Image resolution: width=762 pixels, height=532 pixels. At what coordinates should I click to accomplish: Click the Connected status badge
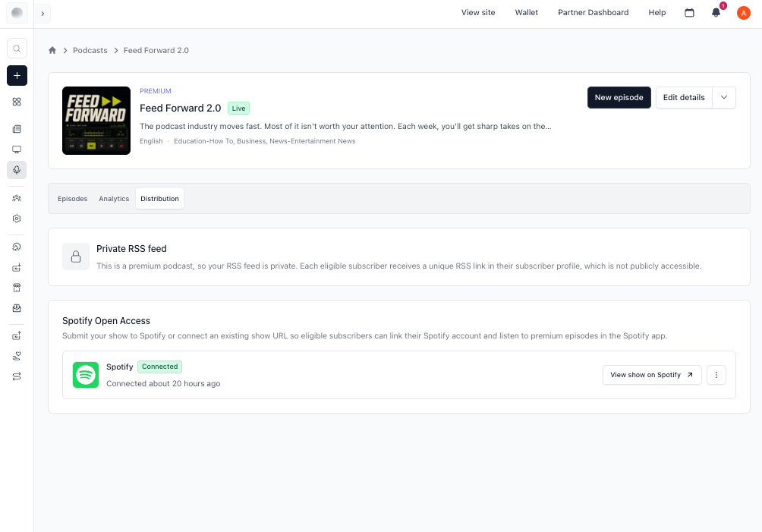tap(160, 367)
